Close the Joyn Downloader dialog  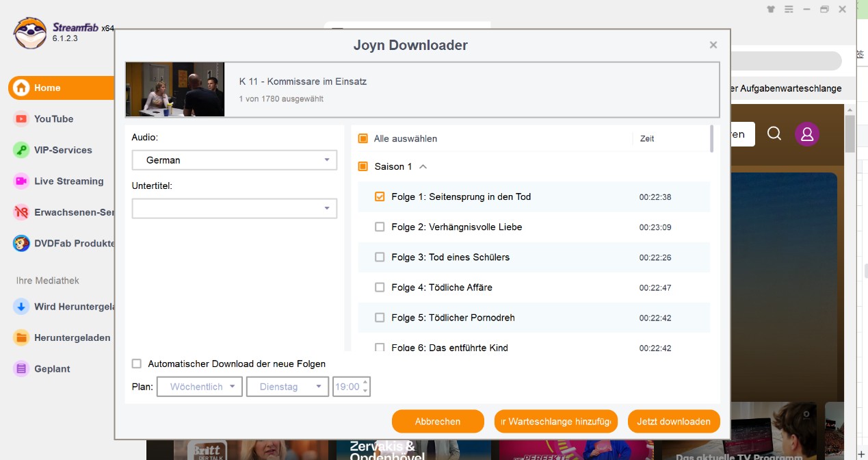[x=713, y=45]
